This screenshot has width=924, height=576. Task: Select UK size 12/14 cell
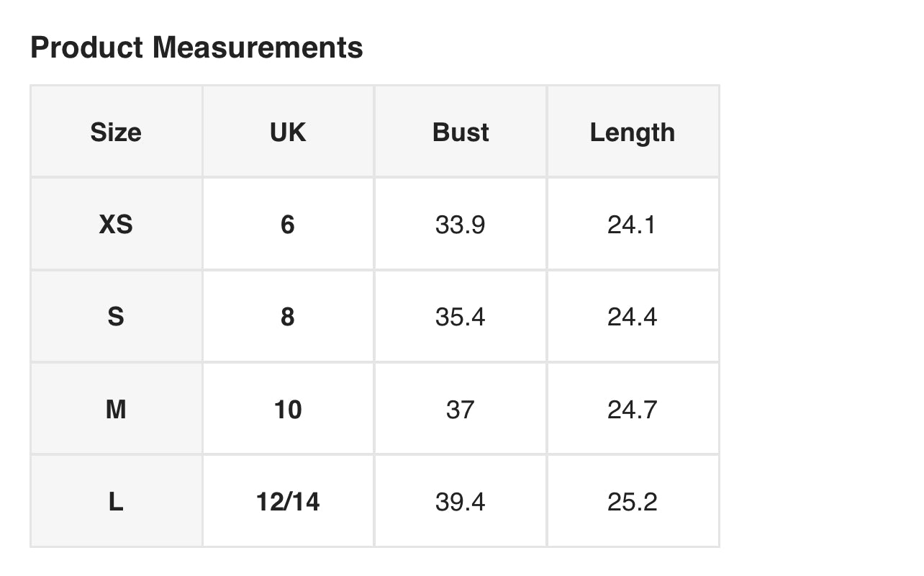click(288, 501)
